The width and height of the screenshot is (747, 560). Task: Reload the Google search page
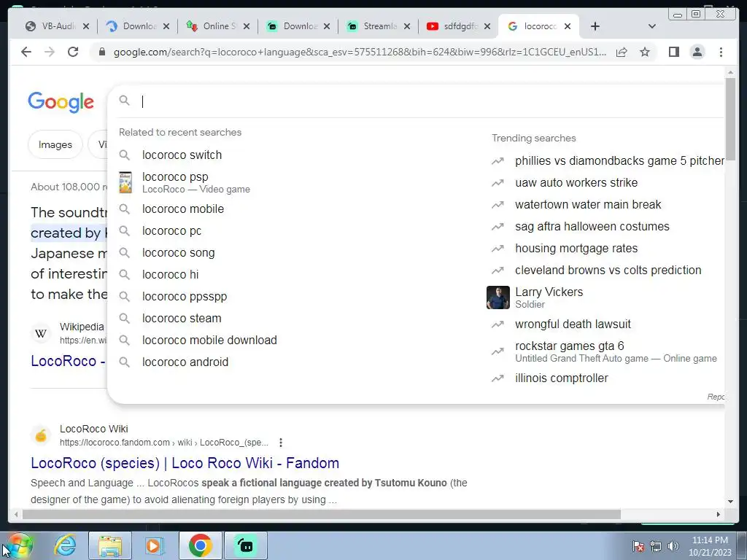click(x=73, y=52)
